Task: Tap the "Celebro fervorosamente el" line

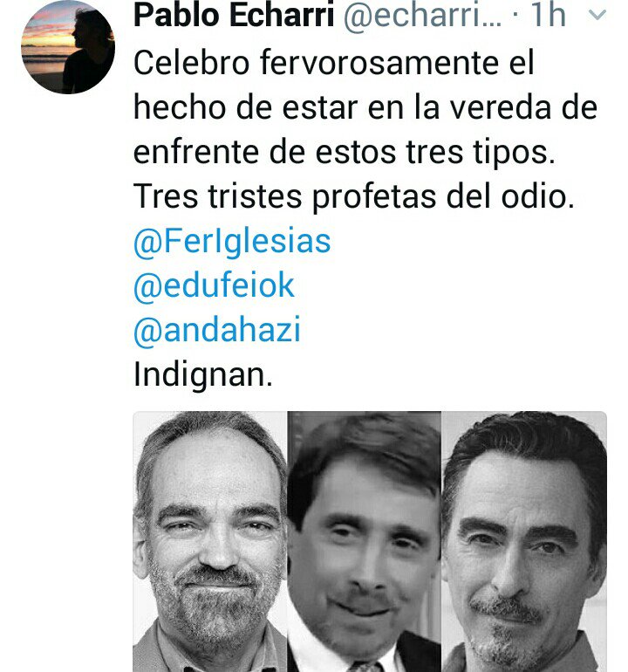Action: (x=334, y=63)
